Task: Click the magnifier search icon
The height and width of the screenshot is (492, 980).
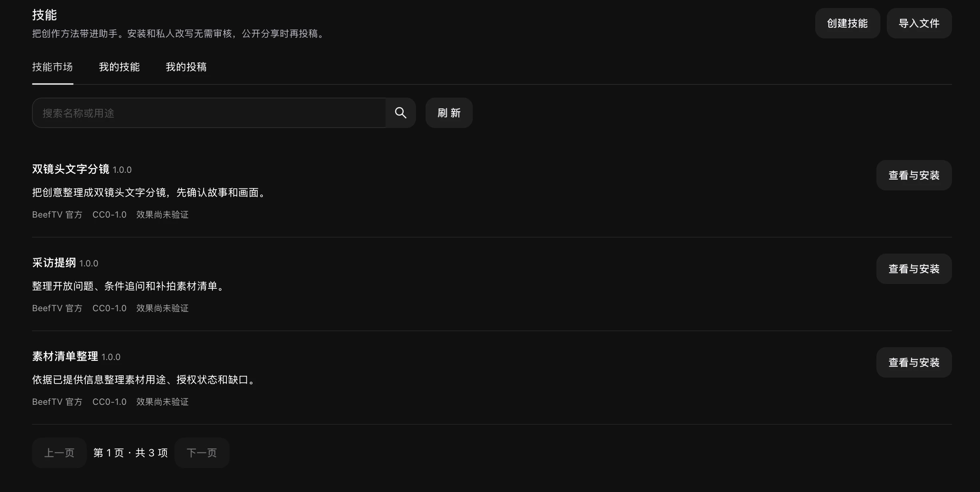Action: tap(400, 113)
